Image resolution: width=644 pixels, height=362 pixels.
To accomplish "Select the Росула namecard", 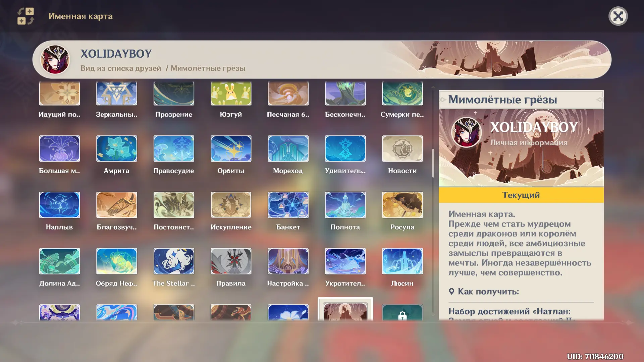I will pyautogui.click(x=402, y=205).
